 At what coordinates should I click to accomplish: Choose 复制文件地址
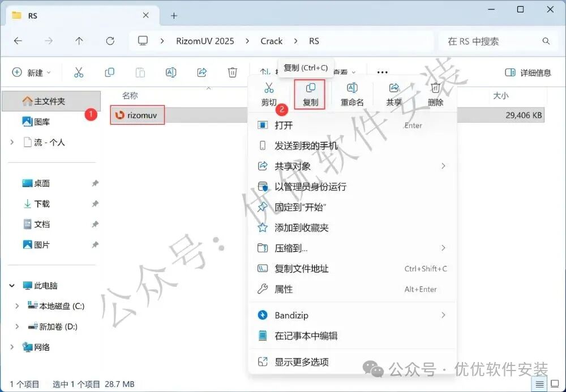coord(352,269)
